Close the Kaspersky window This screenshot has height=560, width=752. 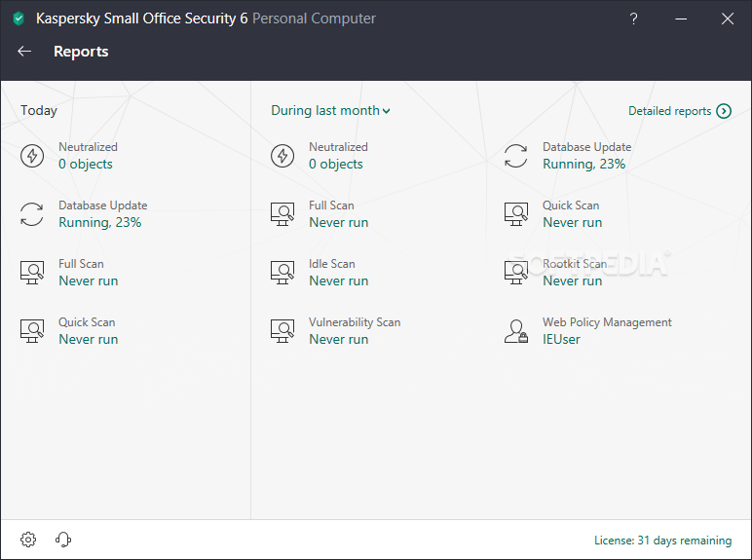click(728, 19)
